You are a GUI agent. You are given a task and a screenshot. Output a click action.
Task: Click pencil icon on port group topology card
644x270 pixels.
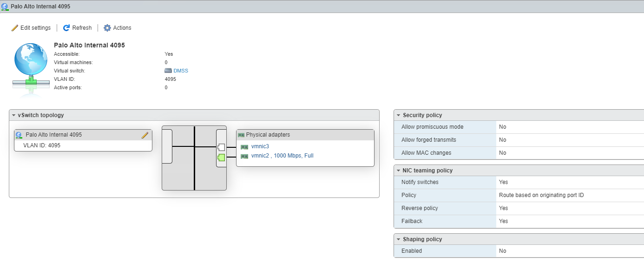coord(145,135)
